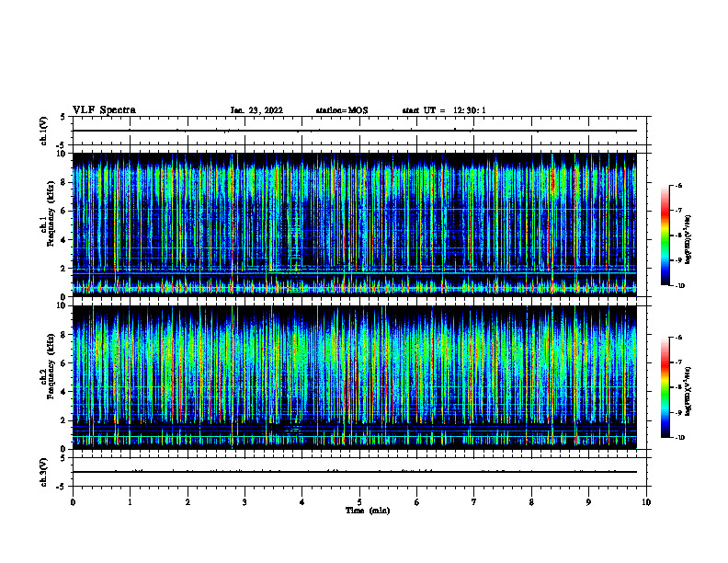Select ch.2 "Frequency (kHz)" axis label
Image resolution: width=728 pixels, height=563 pixels.
coord(51,366)
